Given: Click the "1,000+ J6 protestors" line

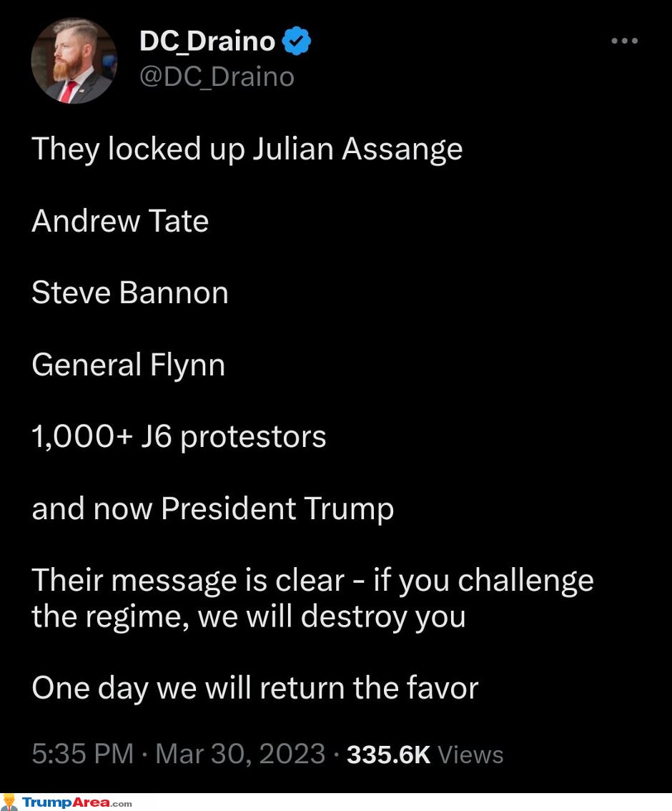Looking at the screenshot, I should (179, 438).
